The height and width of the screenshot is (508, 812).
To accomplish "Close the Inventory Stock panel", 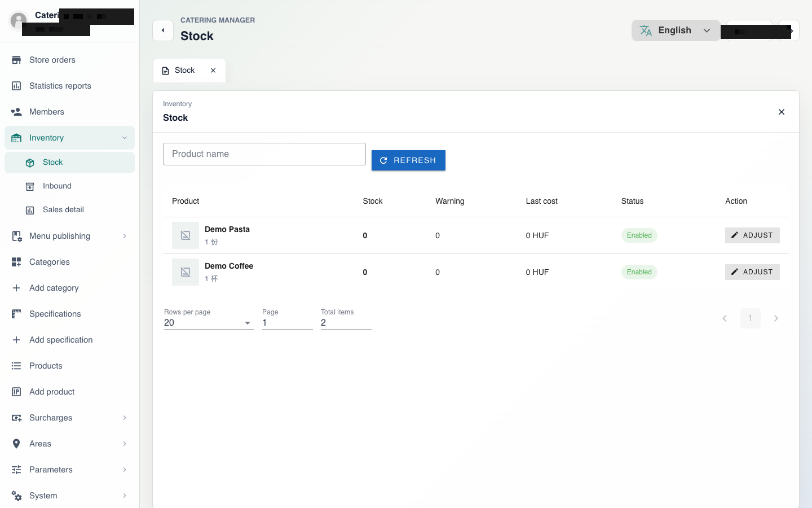I will (782, 112).
